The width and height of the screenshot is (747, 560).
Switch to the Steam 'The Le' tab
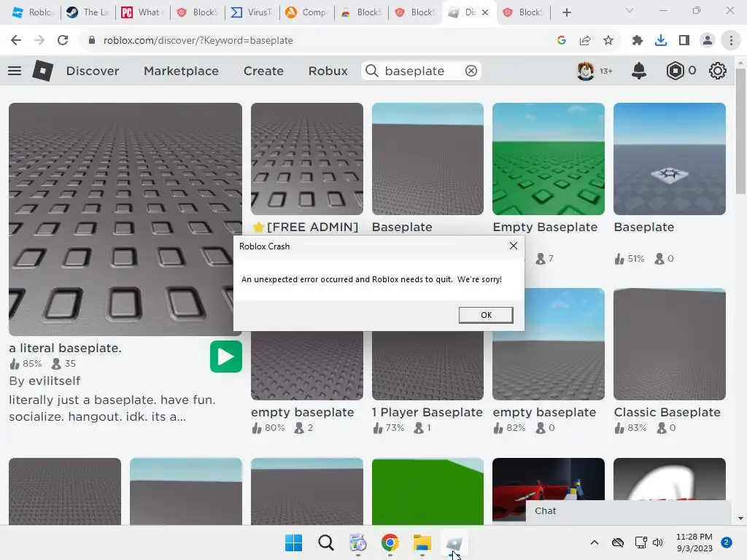point(88,12)
